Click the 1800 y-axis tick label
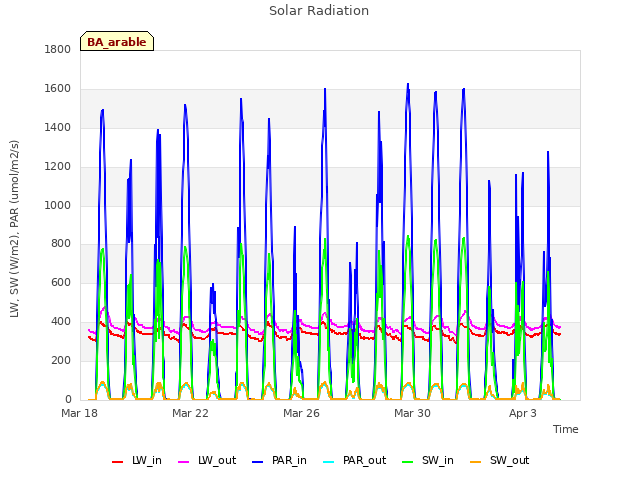The height and width of the screenshot is (480, 640). tap(58, 50)
